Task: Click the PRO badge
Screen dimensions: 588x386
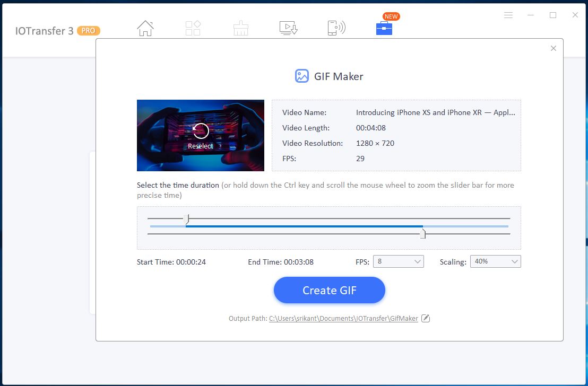Action: pyautogui.click(x=89, y=31)
